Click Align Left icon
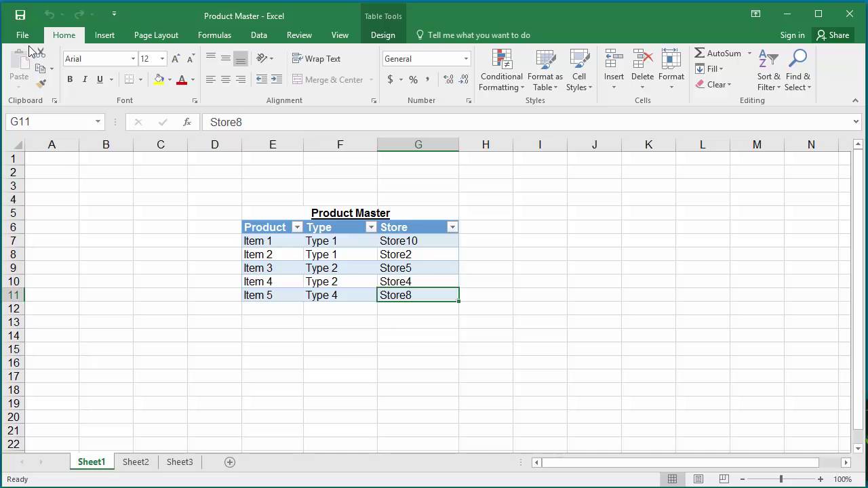Screen dimensions: 868x488 pyautogui.click(x=211, y=79)
